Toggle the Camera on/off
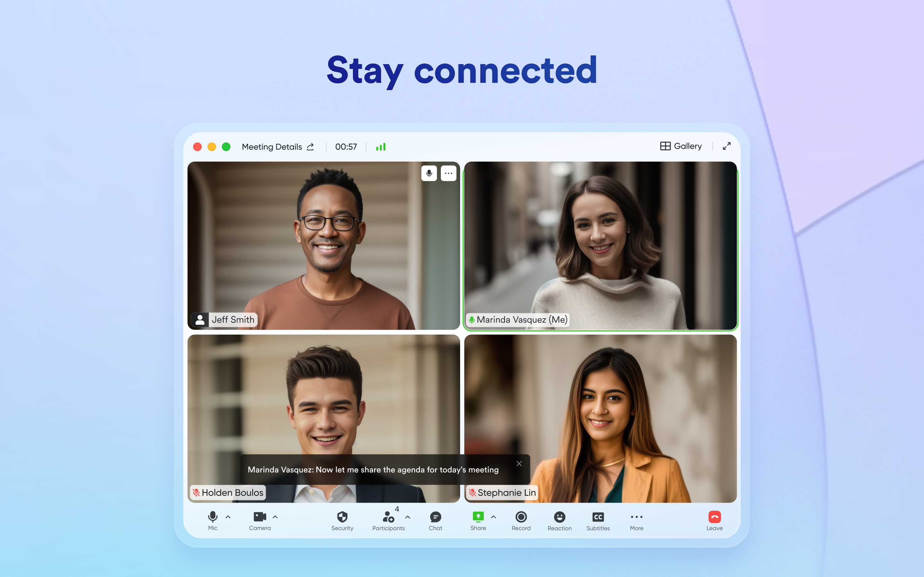Image resolution: width=924 pixels, height=577 pixels. 259,518
